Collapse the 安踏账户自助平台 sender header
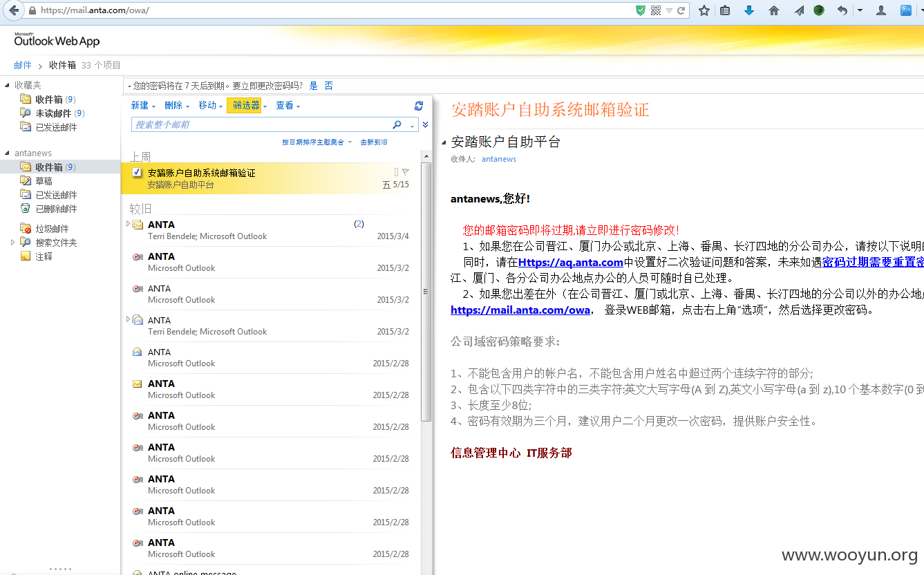Viewport: 924px width, 575px height. click(x=444, y=142)
